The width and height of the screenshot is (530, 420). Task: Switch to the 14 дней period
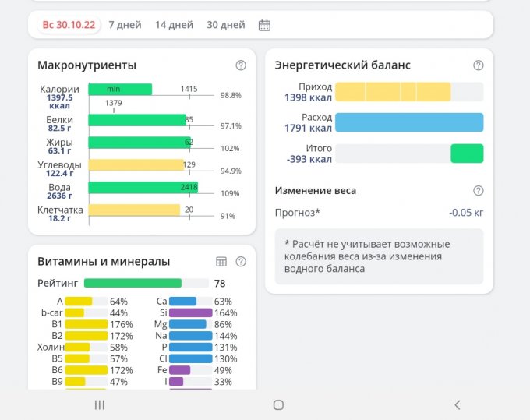[x=174, y=25]
